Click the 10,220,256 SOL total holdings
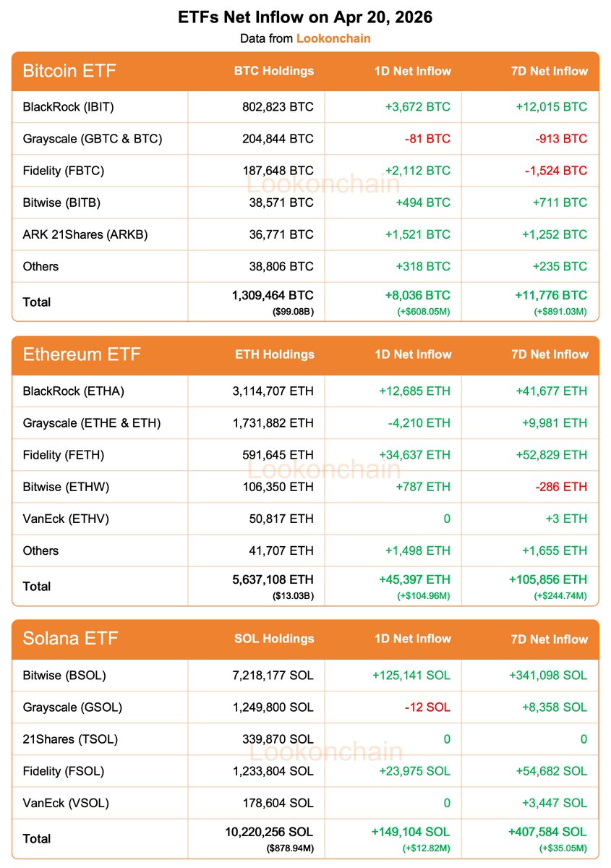This screenshot has width=611, height=868. [x=269, y=832]
